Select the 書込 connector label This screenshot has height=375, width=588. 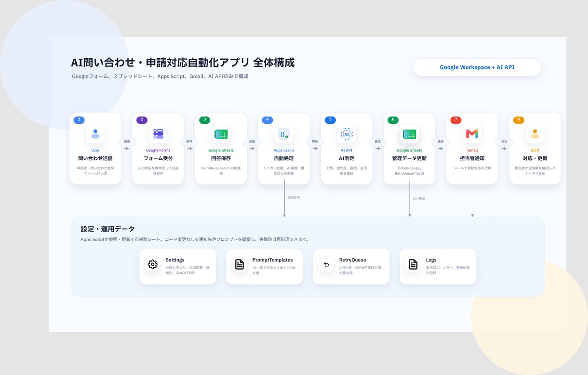click(378, 142)
